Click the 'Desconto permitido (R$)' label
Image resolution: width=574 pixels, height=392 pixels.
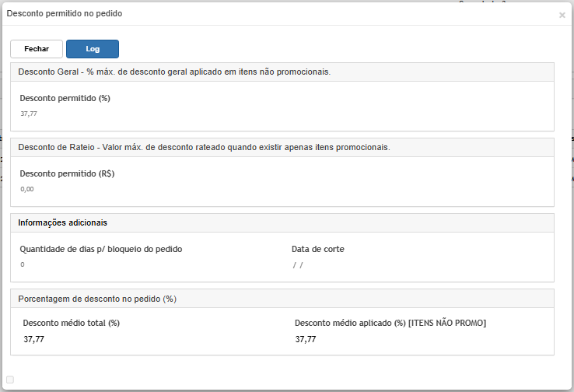click(x=67, y=173)
